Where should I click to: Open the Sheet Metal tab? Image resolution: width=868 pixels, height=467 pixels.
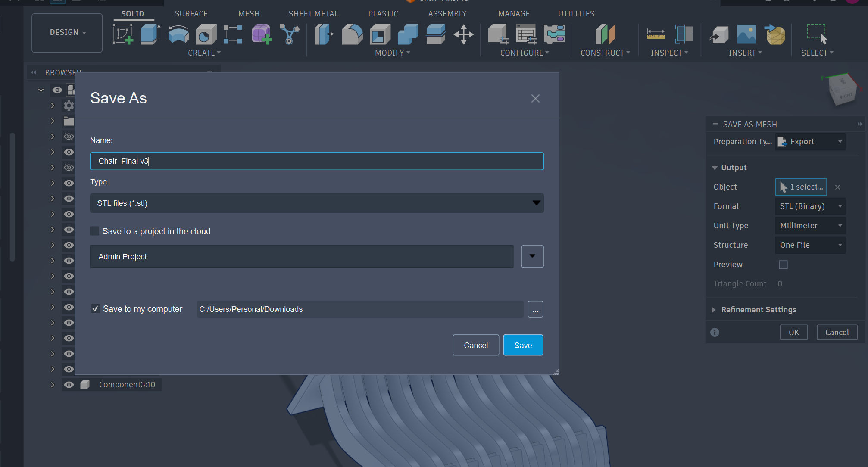[313, 14]
